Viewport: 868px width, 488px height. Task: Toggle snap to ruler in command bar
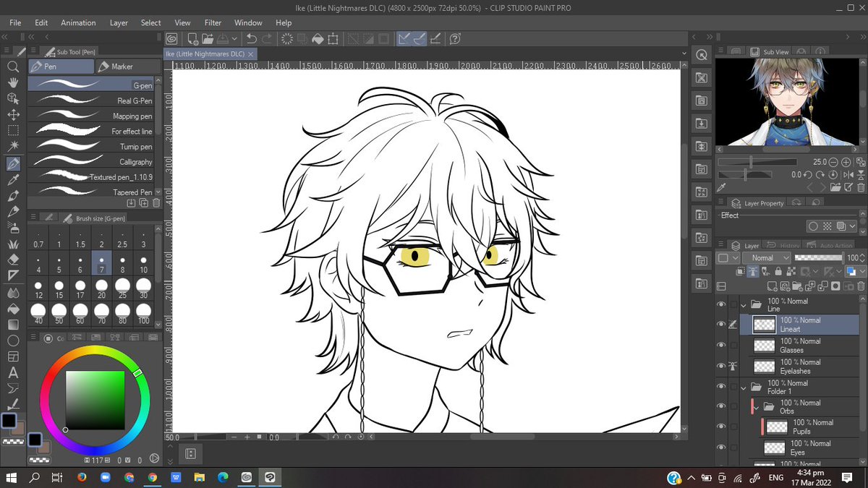click(404, 39)
